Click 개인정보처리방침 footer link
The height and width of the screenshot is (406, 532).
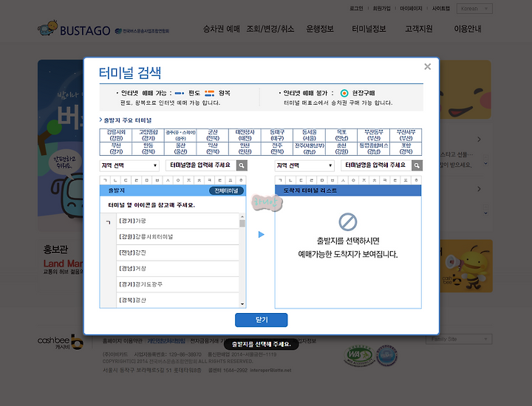click(166, 341)
